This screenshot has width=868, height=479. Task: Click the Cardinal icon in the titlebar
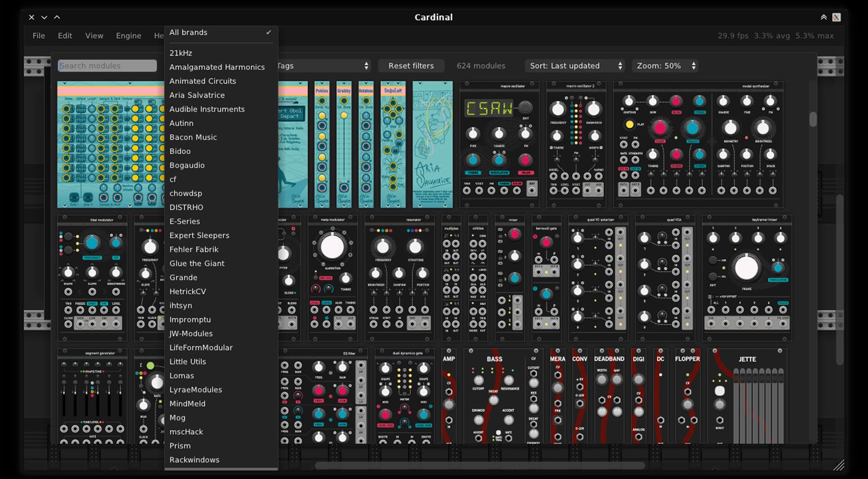(x=836, y=17)
